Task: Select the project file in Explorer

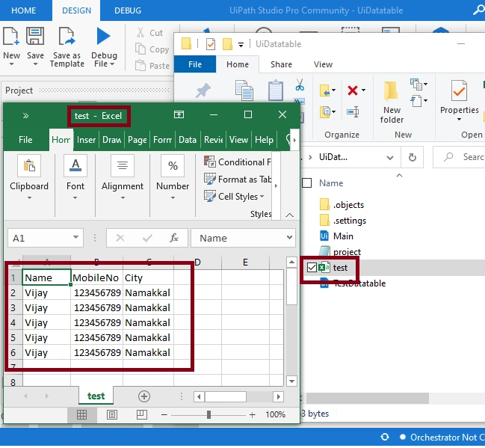Action: coord(340,252)
